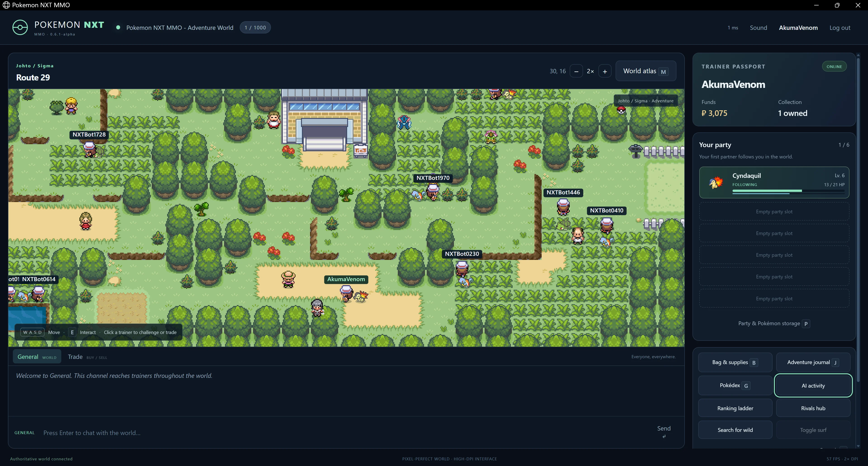Log out of the account
Screen dimensions: 868x466
840,28
